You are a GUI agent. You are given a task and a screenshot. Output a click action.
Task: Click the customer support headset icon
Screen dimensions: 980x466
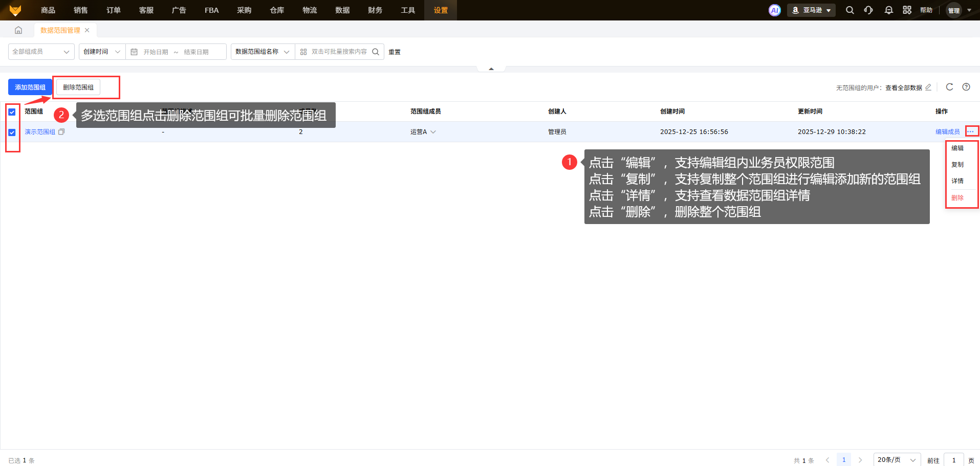(868, 10)
